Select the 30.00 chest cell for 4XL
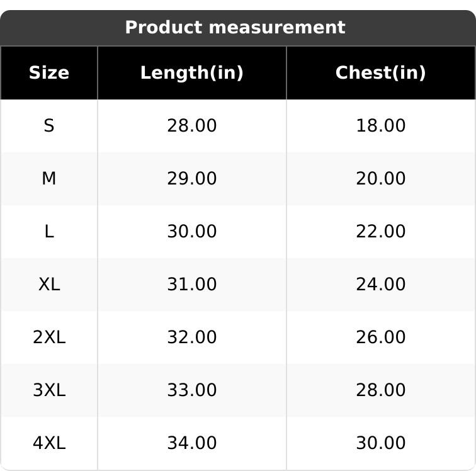The height and width of the screenshot is (471, 476). pos(380,443)
